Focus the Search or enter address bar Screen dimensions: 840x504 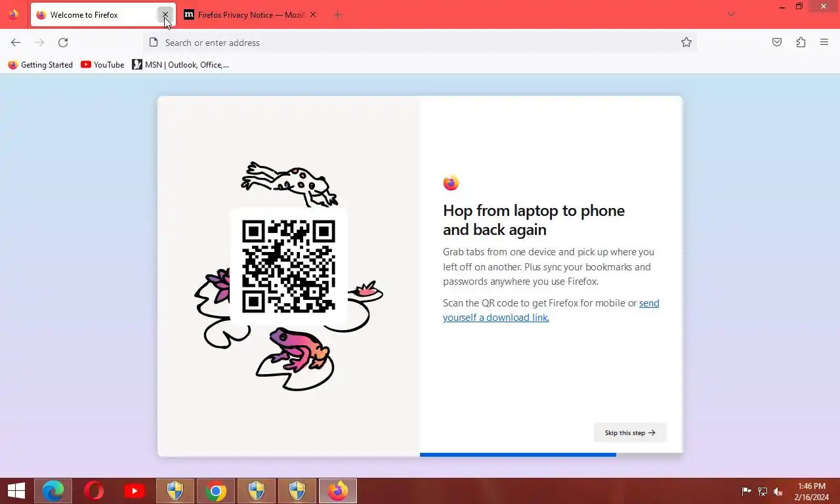pyautogui.click(x=420, y=43)
